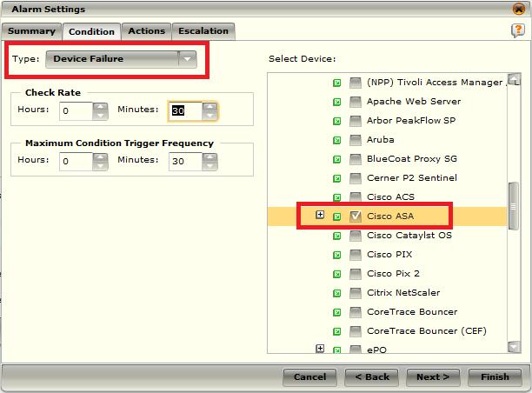Viewport: 532px width, 393px height.
Task: Expand the ePO tree node
Action: click(x=320, y=349)
